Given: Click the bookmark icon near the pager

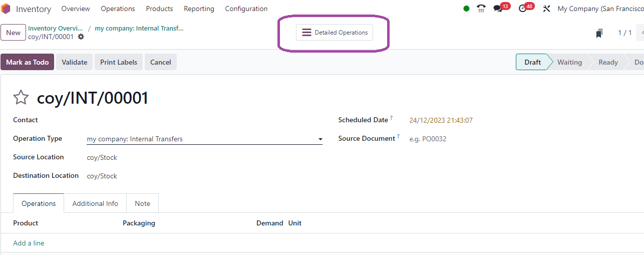Looking at the screenshot, I should [x=599, y=33].
